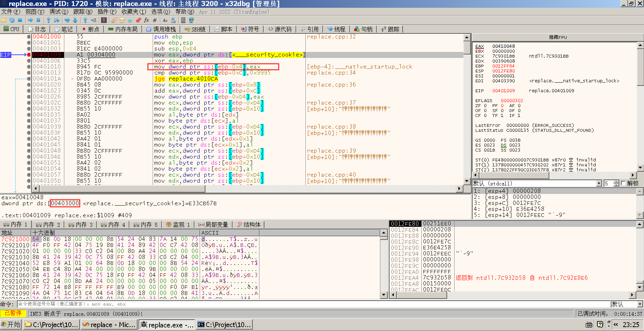The image size is (644, 331).
Task: Pause execution using the pause icon
Action: point(39,20)
